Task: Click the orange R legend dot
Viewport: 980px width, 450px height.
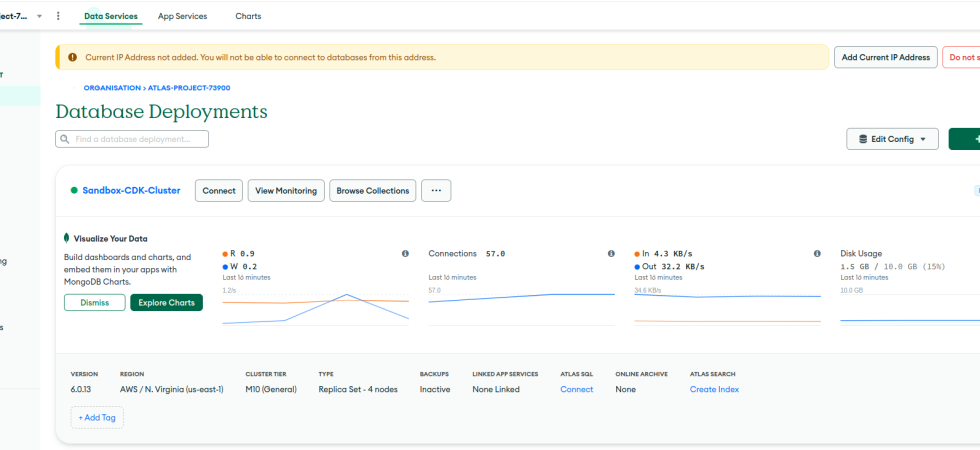Action: click(x=225, y=254)
